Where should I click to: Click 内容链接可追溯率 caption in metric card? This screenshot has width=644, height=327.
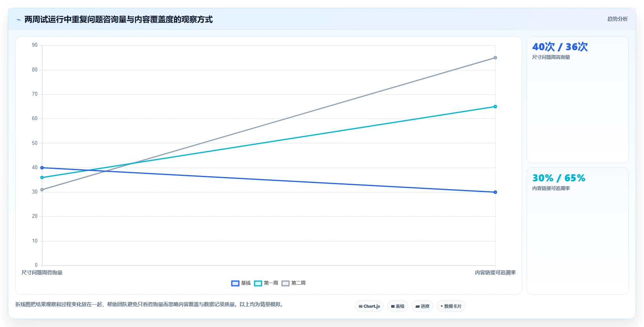coord(551,188)
